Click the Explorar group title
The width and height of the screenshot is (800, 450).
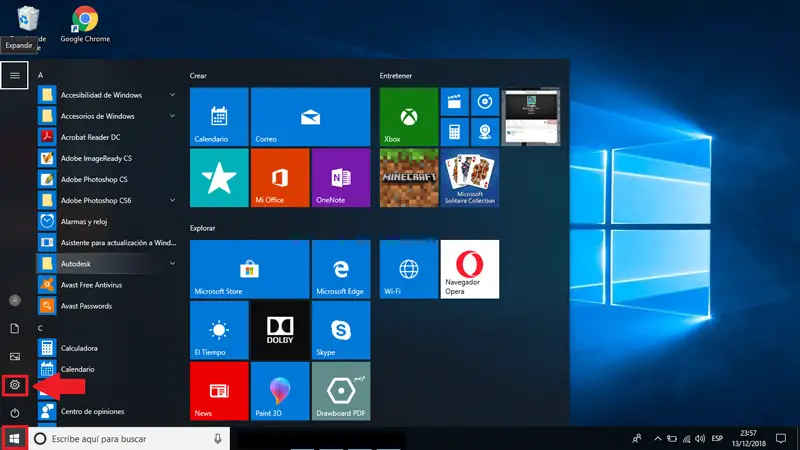click(203, 228)
